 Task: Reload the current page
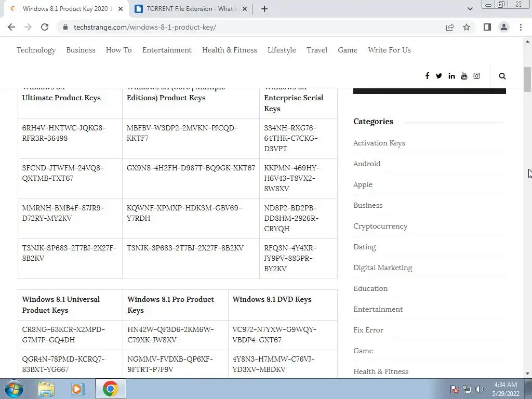pyautogui.click(x=45, y=27)
